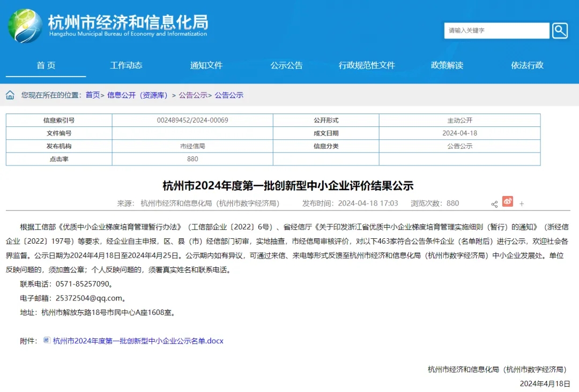This screenshot has height=392, width=579.
Task: Click the 成文日期 value 2024-04-18
Action: 460,133
